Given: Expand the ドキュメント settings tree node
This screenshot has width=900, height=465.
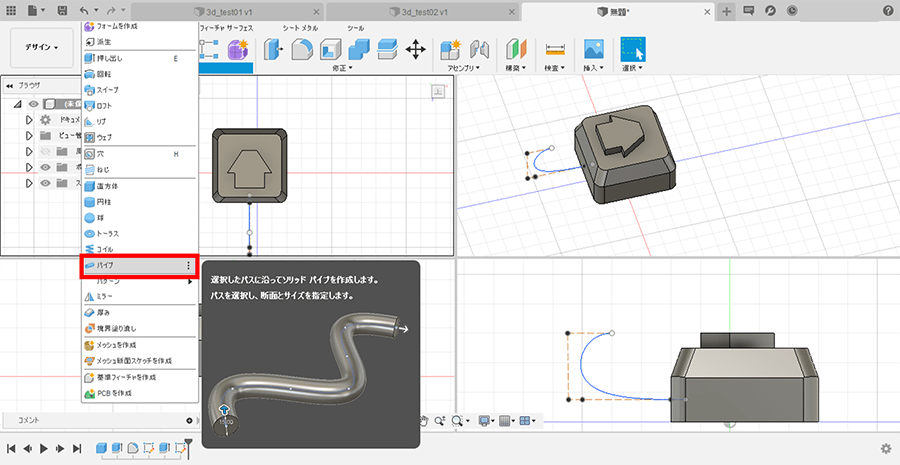Looking at the screenshot, I should (30, 120).
